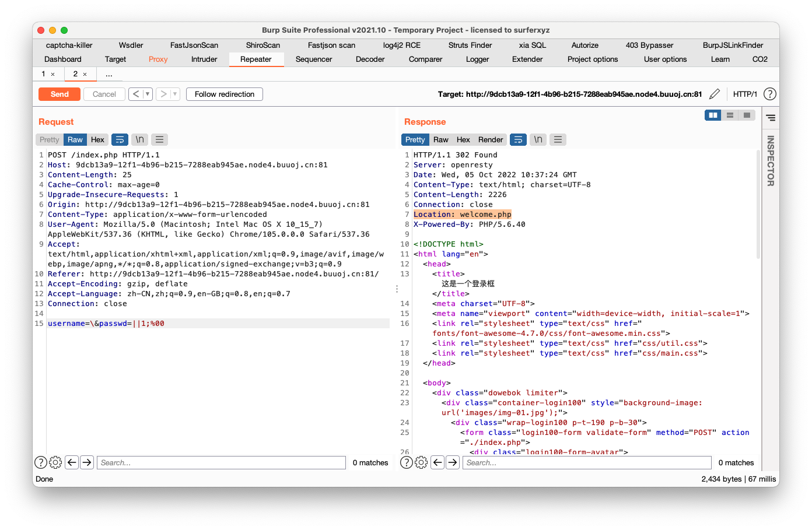
Task: Click the HTTP/1 protocol selector
Action: pyautogui.click(x=745, y=94)
